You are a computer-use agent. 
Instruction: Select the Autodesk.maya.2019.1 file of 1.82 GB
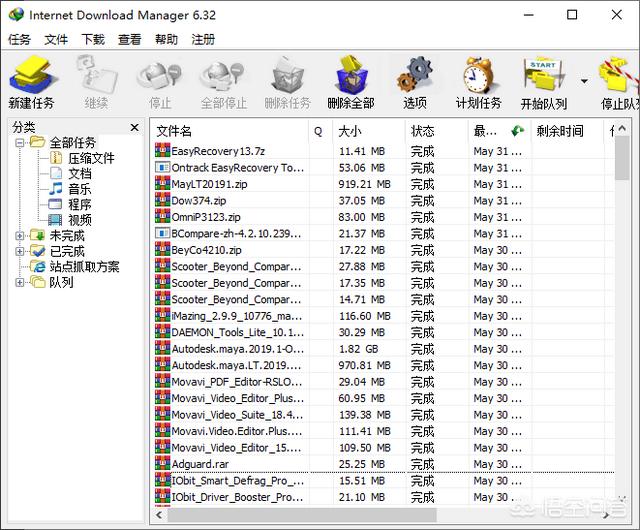pyautogui.click(x=384, y=349)
